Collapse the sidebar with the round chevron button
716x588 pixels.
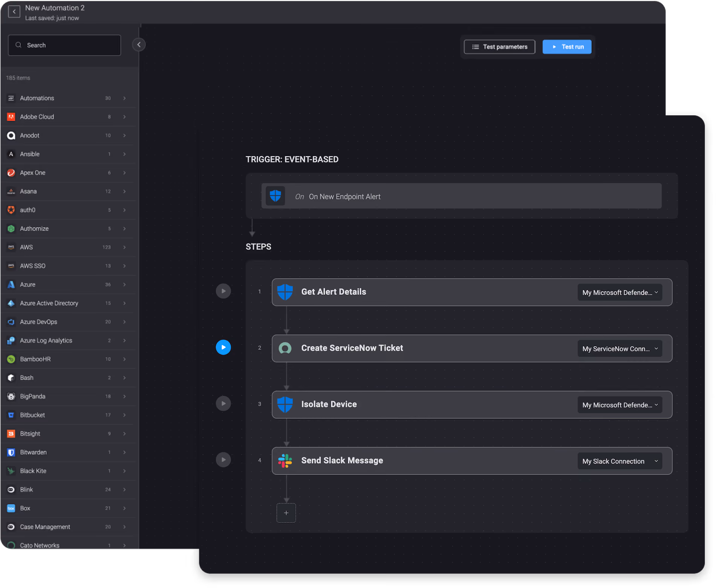139,45
